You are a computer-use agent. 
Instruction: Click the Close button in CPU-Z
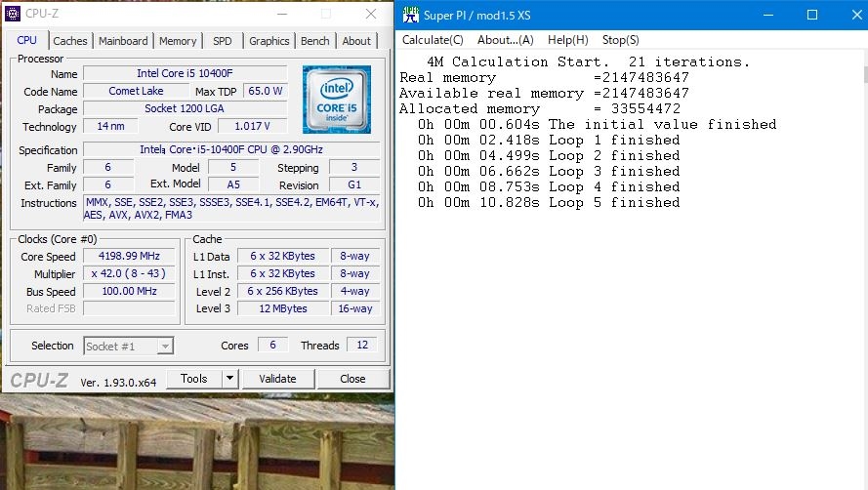[x=352, y=379]
